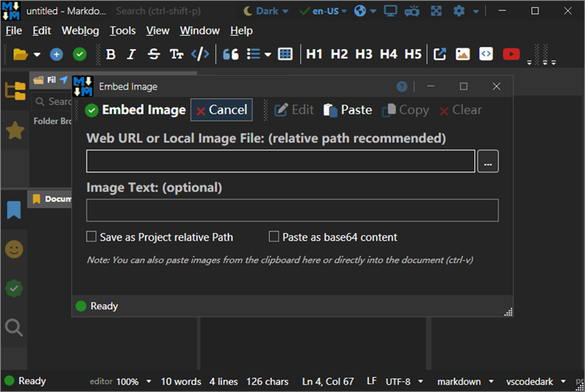The height and width of the screenshot is (392, 585).
Task: Apply H3 heading
Action: click(363, 55)
